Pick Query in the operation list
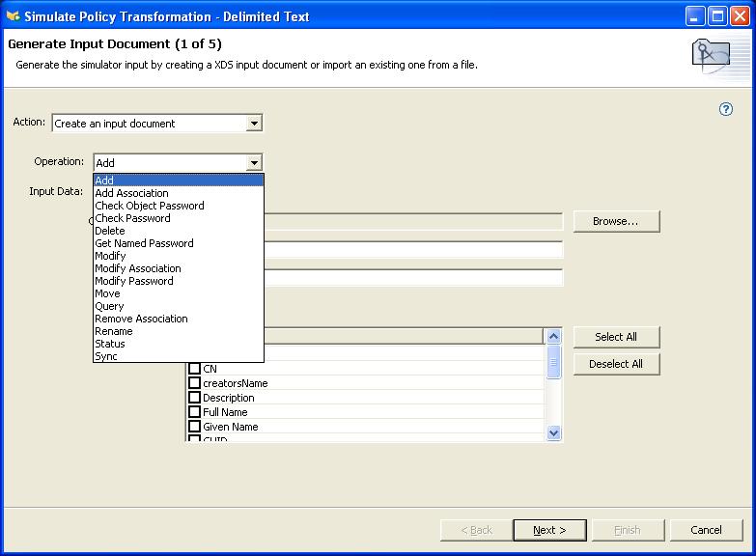 [x=109, y=306]
